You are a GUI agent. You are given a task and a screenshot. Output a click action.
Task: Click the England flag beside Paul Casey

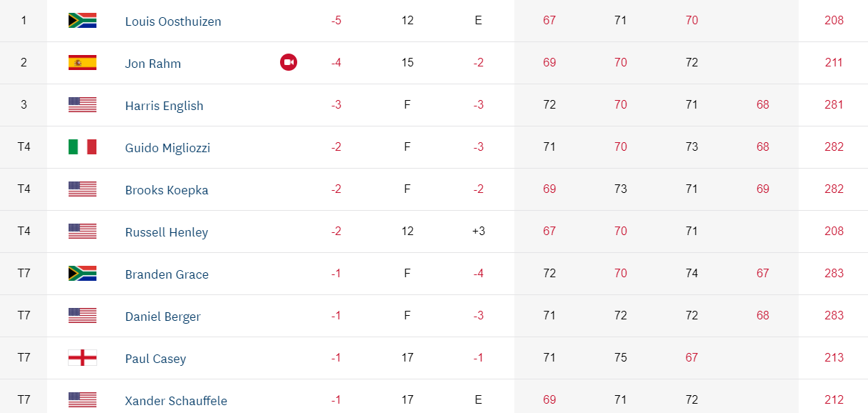coord(82,358)
